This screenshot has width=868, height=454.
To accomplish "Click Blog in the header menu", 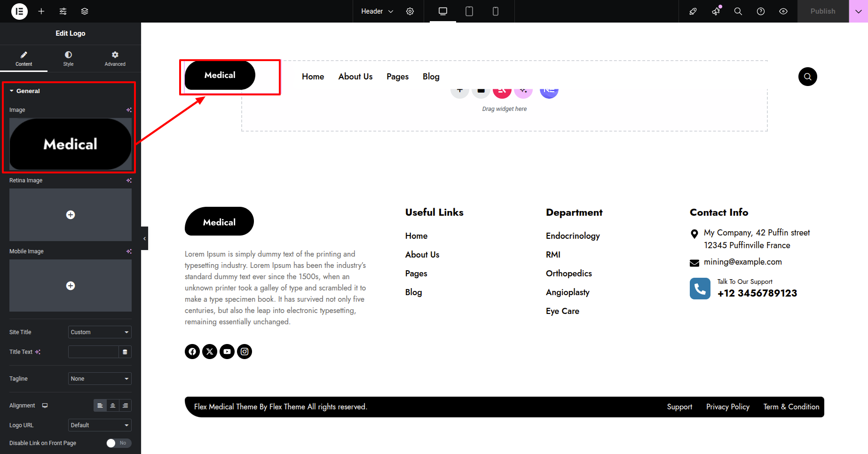I will point(431,77).
